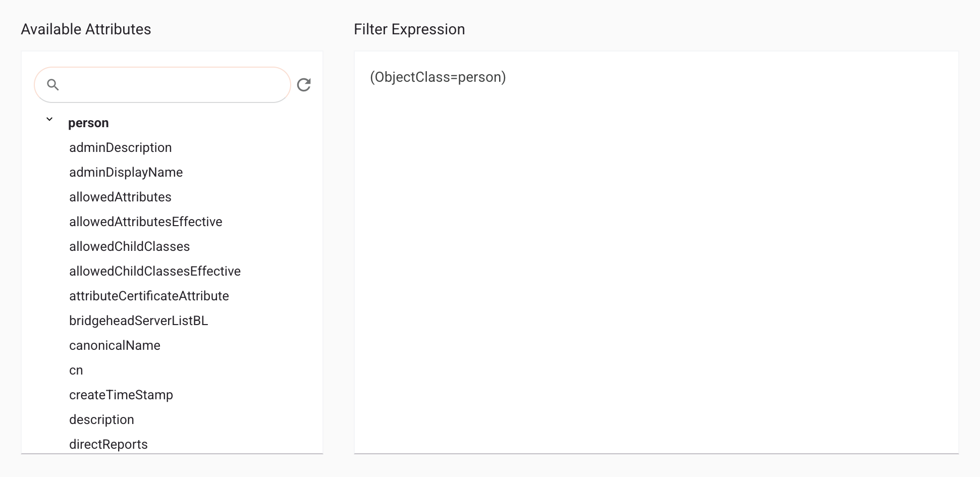
Task: Select the adminDisplayName attribute
Action: click(126, 172)
